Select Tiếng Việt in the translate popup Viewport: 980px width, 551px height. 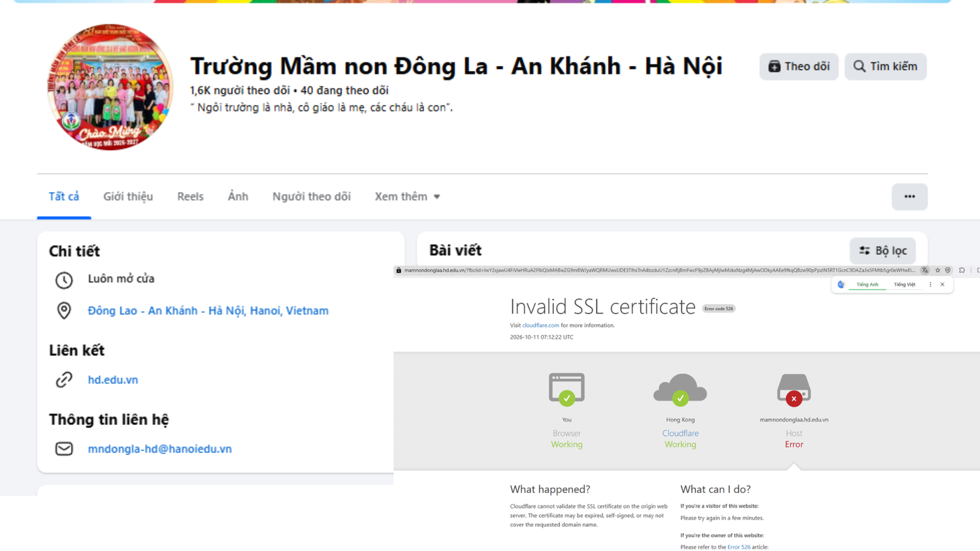pyautogui.click(x=905, y=285)
